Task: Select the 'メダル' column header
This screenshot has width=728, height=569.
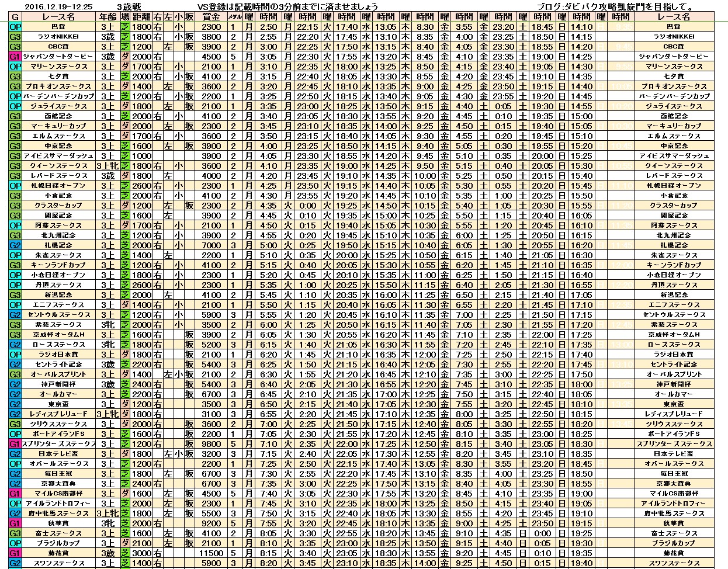Action: click(x=234, y=17)
